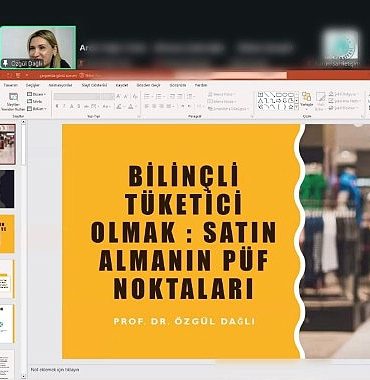Select the orange title slide thumbnail
Screen dimensions: 370x380
pos(7,234)
